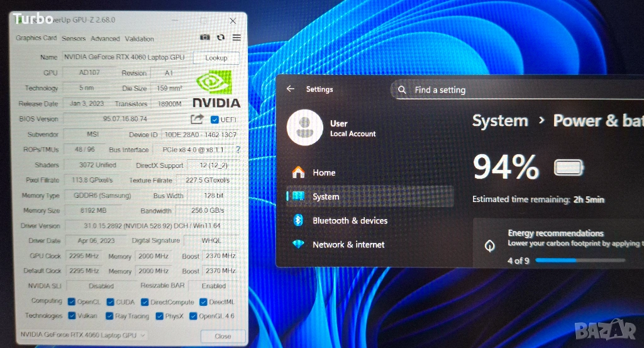
Task: Click the back arrow in Settings
Action: tap(290, 89)
